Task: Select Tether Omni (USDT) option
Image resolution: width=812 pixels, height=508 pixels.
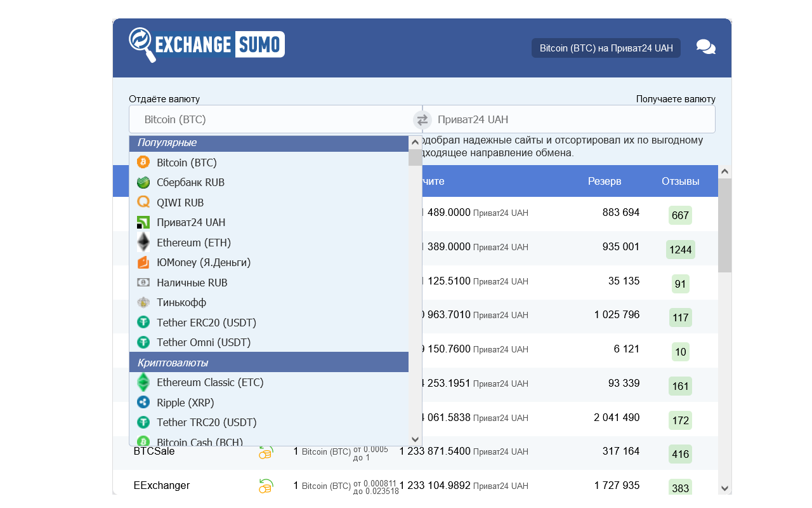Action: click(269, 342)
